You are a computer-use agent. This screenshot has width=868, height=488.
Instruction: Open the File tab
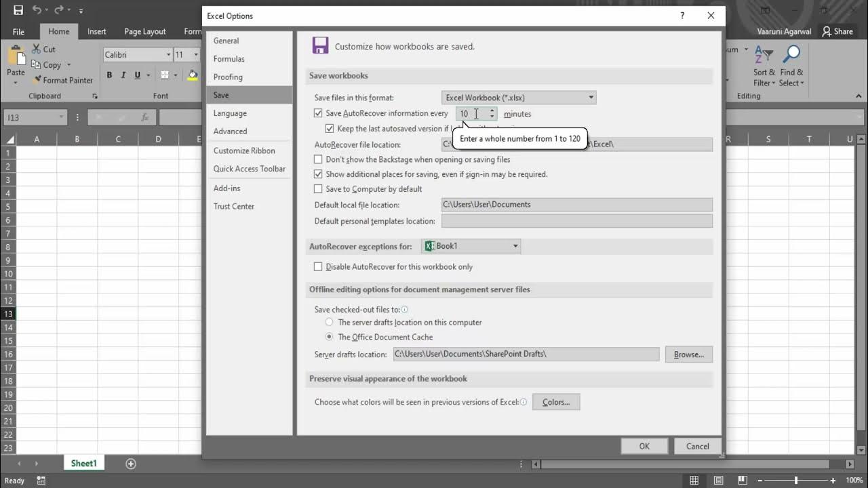pos(18,31)
